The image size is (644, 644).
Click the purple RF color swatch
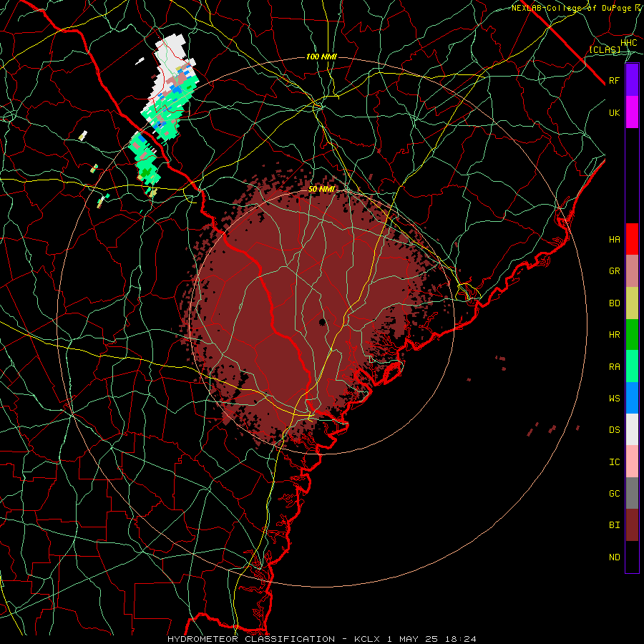(632, 80)
